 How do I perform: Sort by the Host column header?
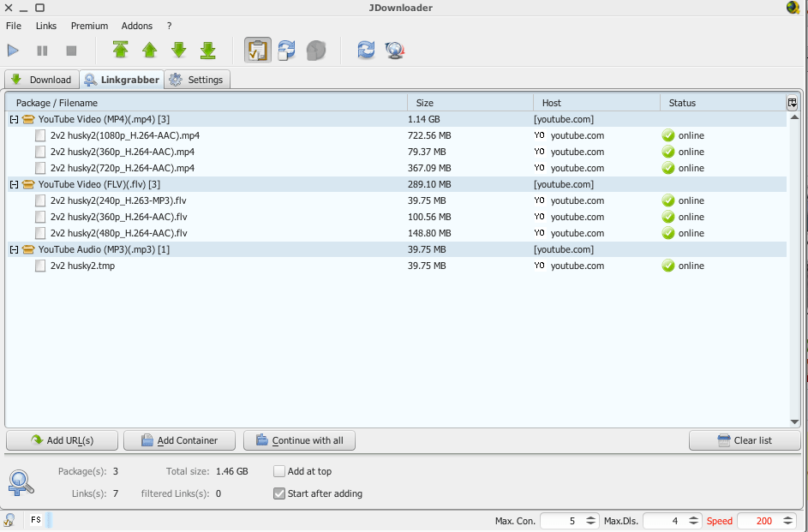596,103
